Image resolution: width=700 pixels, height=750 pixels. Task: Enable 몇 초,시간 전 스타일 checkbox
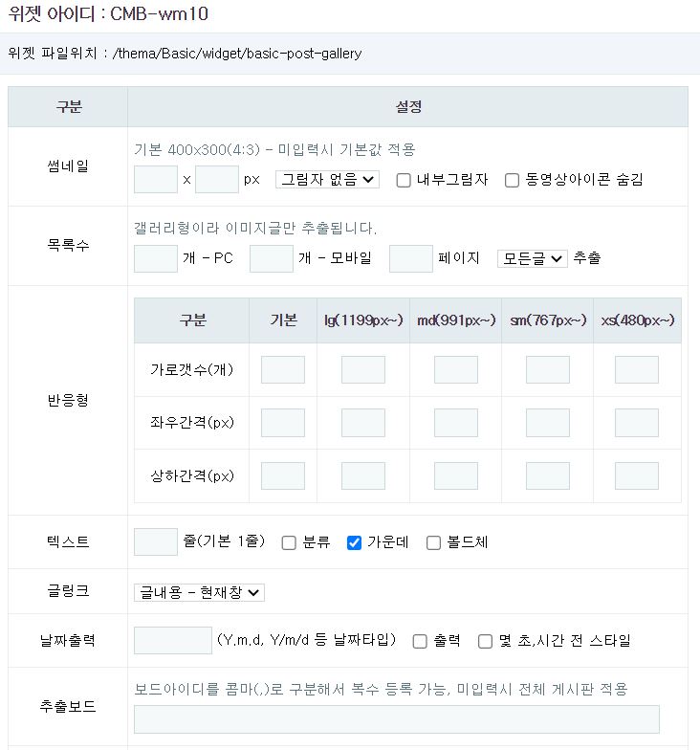pos(485,642)
